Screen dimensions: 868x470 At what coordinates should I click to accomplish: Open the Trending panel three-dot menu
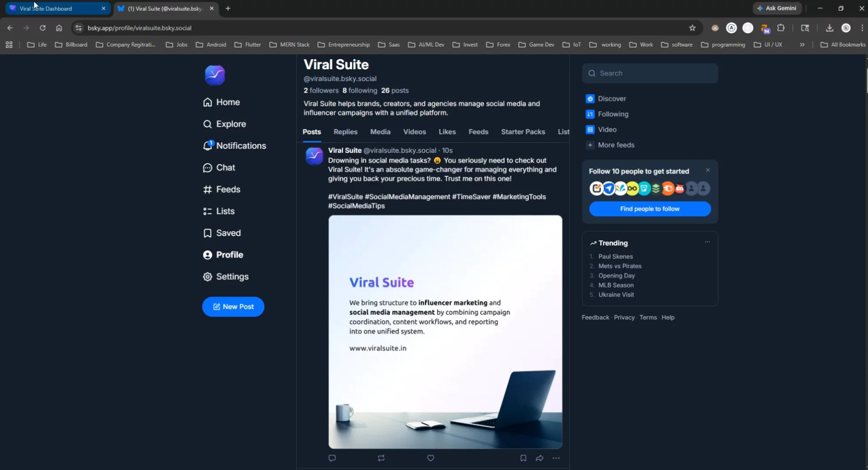point(707,242)
